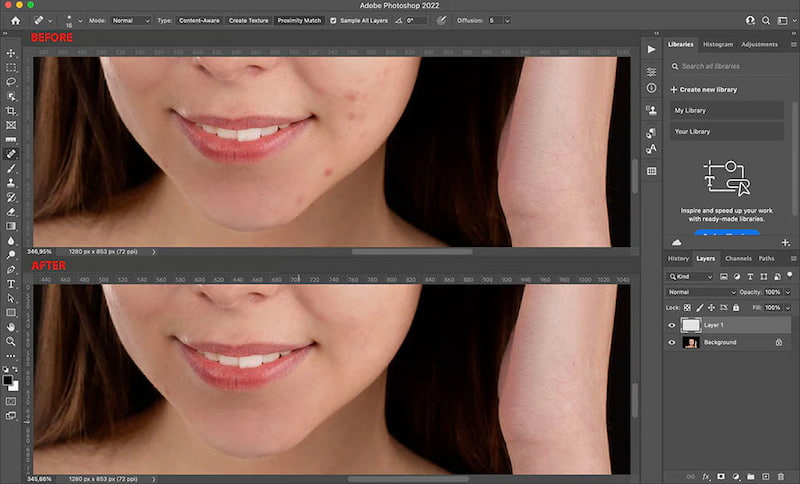This screenshot has height=484, width=800.
Task: Open the Clone Source panel icon
Action: coord(652,110)
